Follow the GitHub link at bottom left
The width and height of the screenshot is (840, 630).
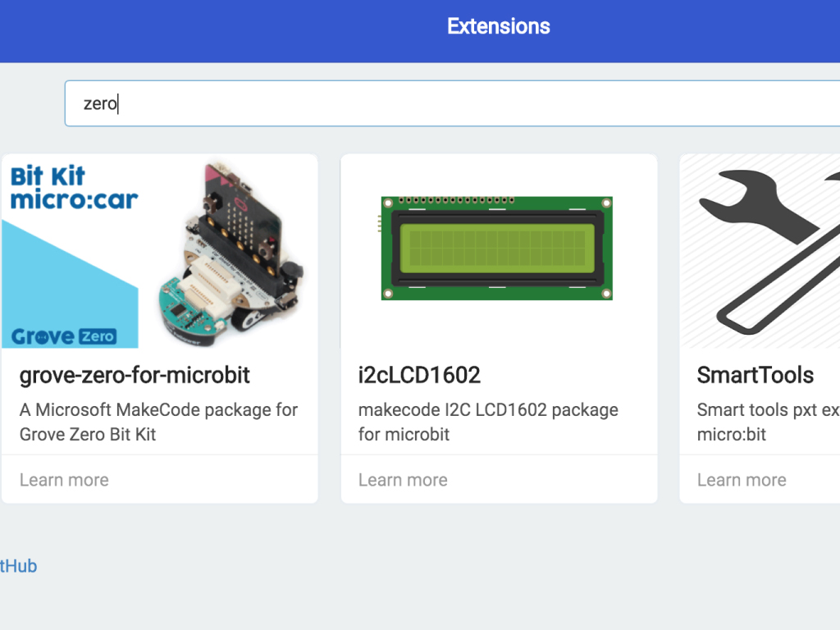pyautogui.click(x=18, y=566)
